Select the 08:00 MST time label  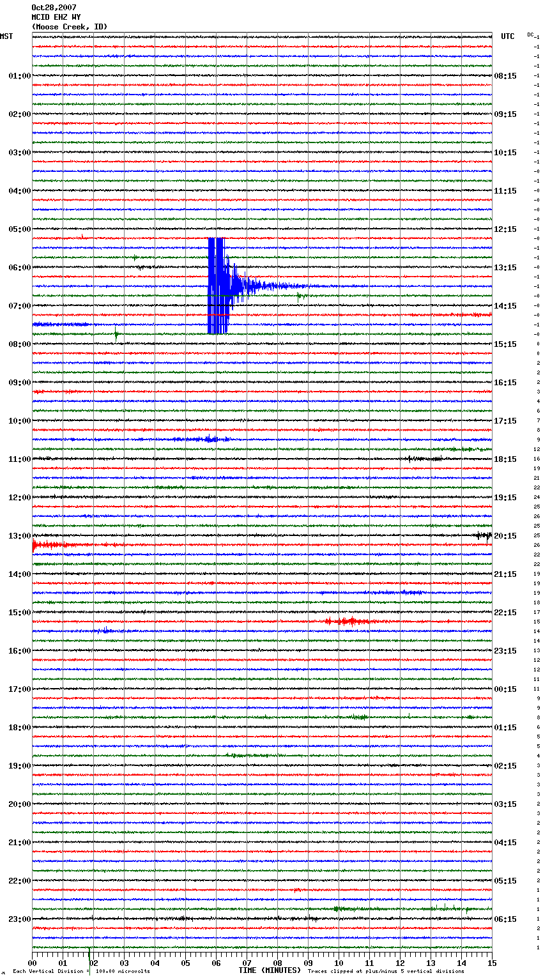pyautogui.click(x=19, y=344)
